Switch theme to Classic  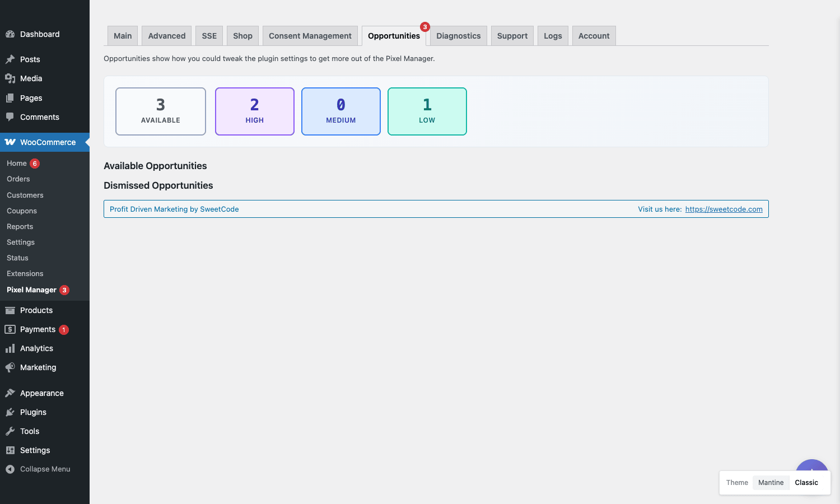click(806, 483)
